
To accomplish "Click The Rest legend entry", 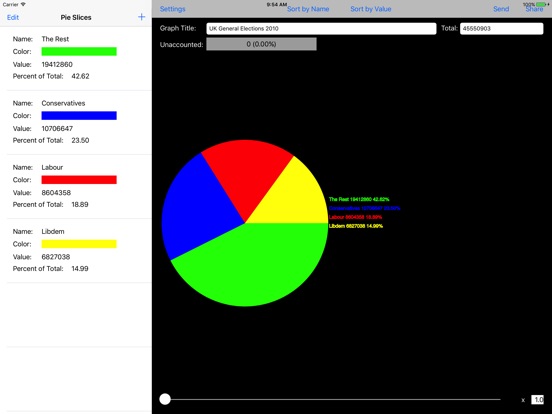I will pos(359,199).
